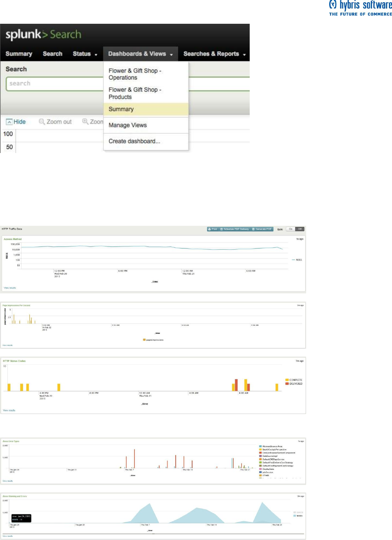Open Manage Views from the menu

(x=127, y=125)
